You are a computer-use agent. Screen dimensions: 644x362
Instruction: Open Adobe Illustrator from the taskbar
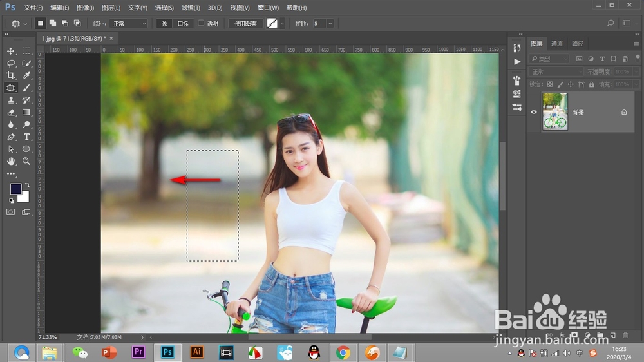[196, 352]
